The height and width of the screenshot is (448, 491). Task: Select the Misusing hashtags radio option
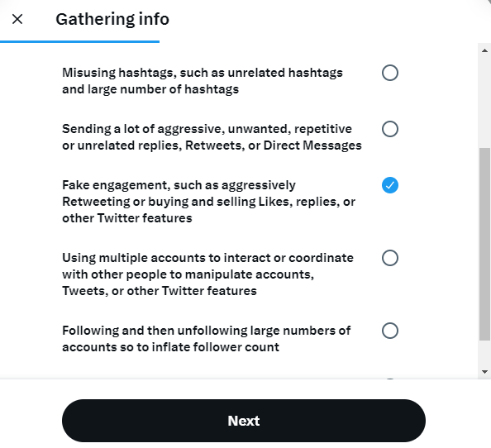[390, 73]
